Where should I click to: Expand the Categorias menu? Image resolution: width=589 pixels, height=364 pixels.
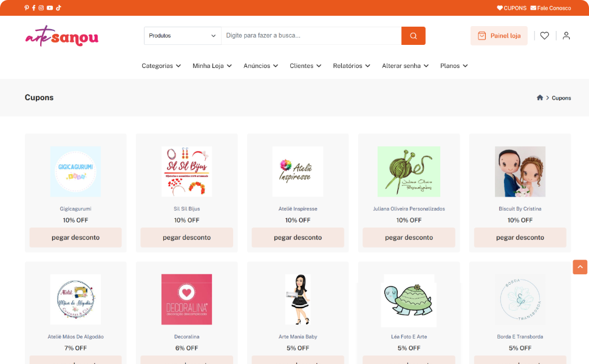pyautogui.click(x=161, y=66)
